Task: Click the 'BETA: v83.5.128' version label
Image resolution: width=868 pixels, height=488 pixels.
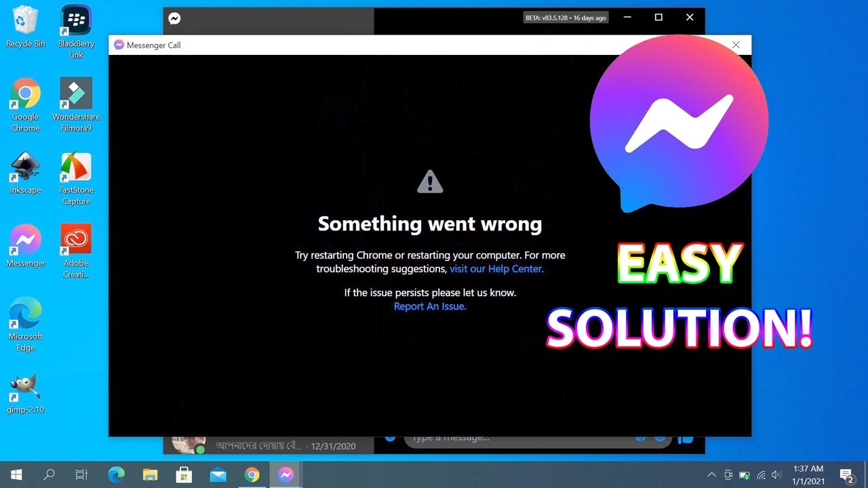Action: (x=566, y=18)
